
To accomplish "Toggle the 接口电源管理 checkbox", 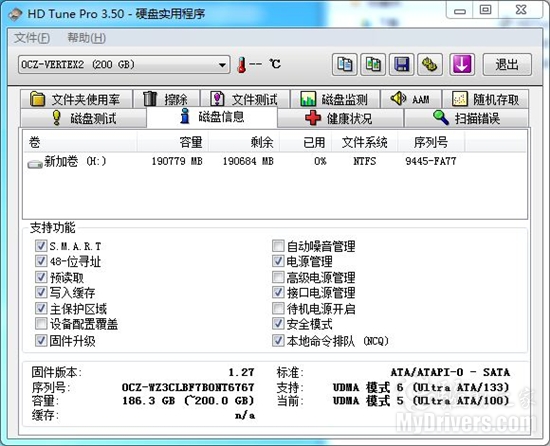I will click(278, 292).
